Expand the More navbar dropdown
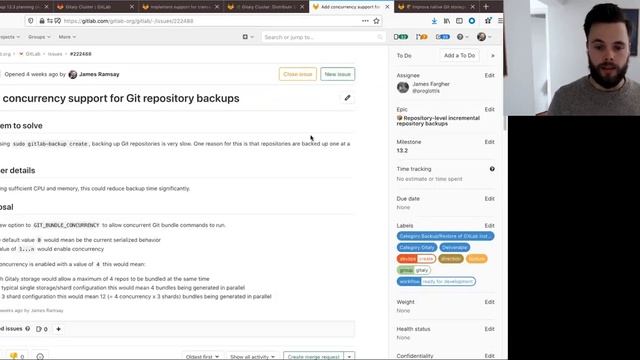The height and width of the screenshot is (360, 640). coord(67,37)
